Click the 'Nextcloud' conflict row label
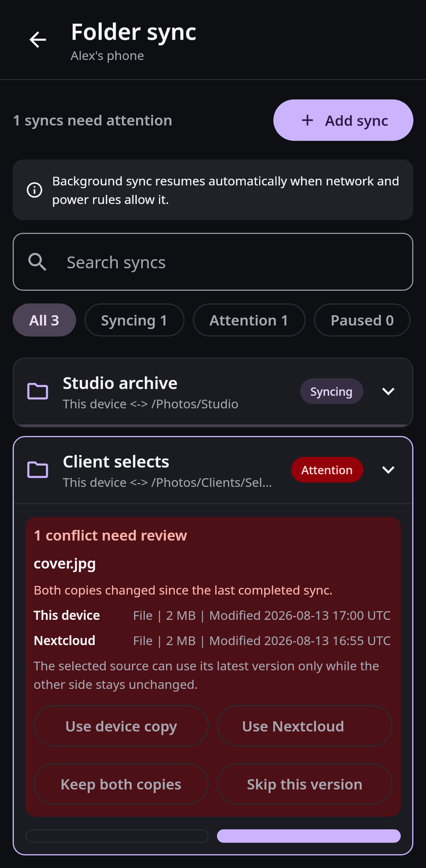Screen dimensions: 426x868 coord(65,641)
